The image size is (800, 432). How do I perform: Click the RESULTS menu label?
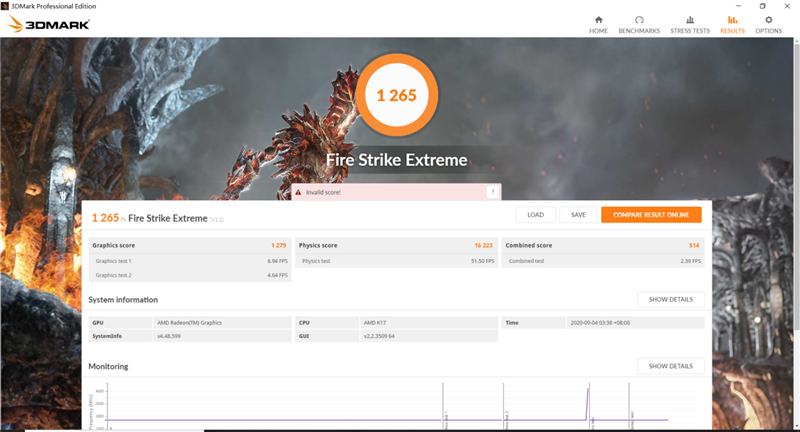coord(732,31)
